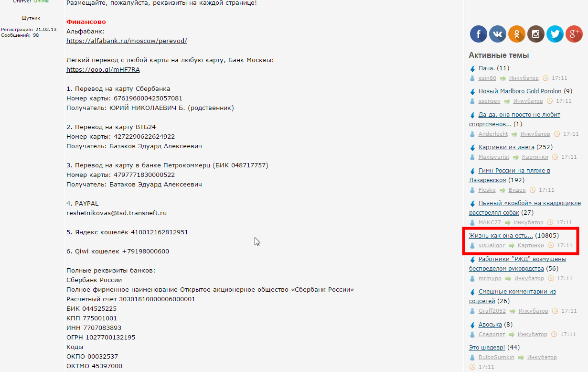Click the user icon next to Anderlecht
The width and height of the screenshot is (588, 372).
tap(472, 134)
